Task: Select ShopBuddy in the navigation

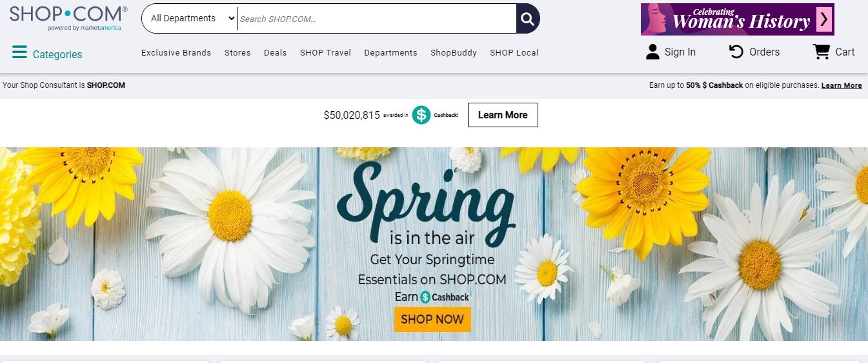Action: pyautogui.click(x=454, y=53)
